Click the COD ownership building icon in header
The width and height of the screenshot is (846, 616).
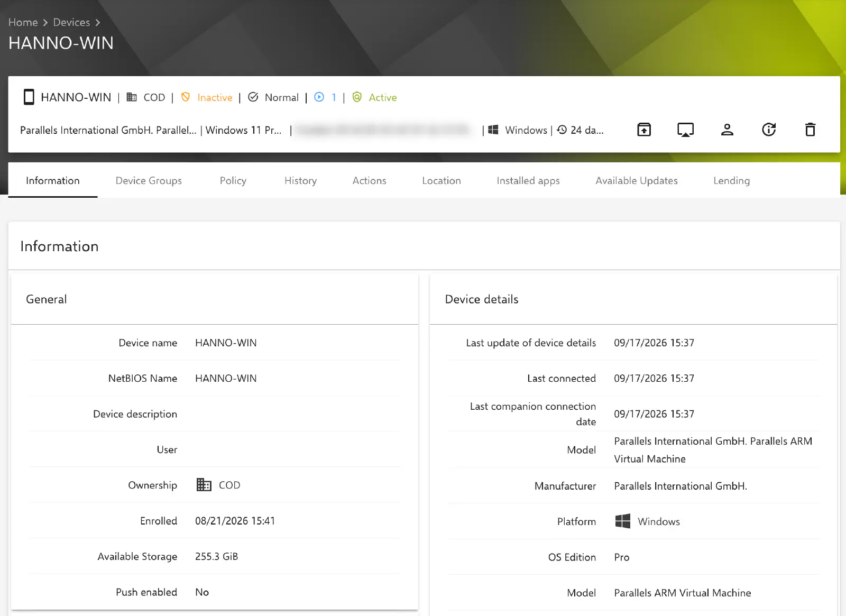click(x=132, y=97)
